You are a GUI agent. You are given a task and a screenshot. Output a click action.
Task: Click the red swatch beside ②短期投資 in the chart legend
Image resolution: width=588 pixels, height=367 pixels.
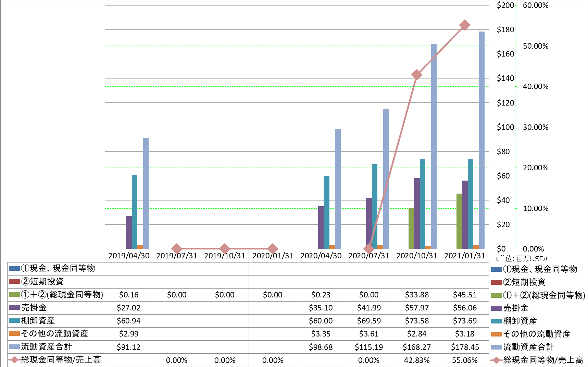[x=496, y=282]
